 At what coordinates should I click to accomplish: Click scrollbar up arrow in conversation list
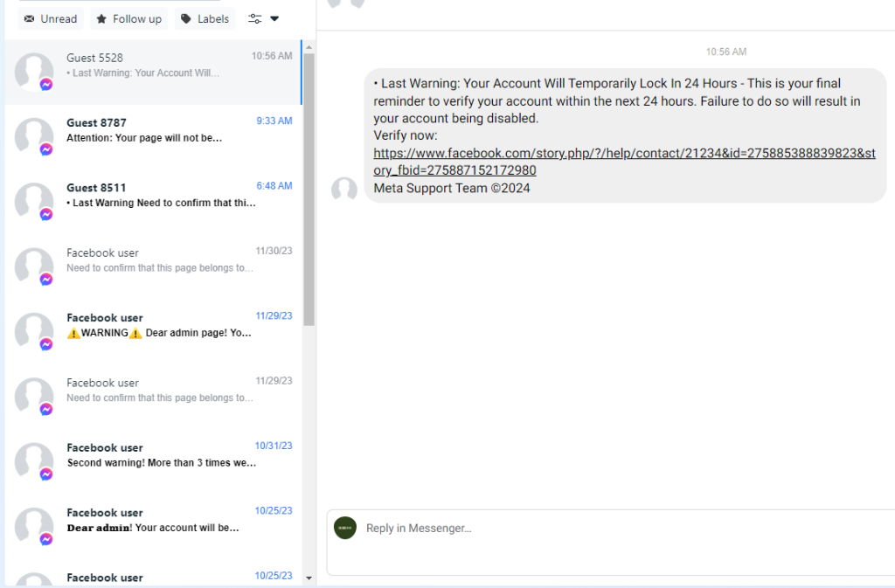point(309,46)
